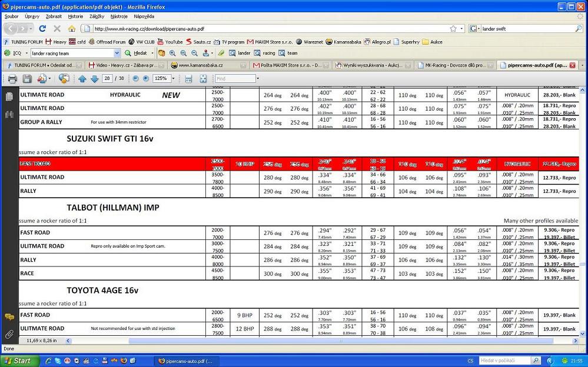Open the binoculars Search panel in PDF sidebar
Image resolution: width=588 pixels, height=367 pixels.
tap(9, 115)
